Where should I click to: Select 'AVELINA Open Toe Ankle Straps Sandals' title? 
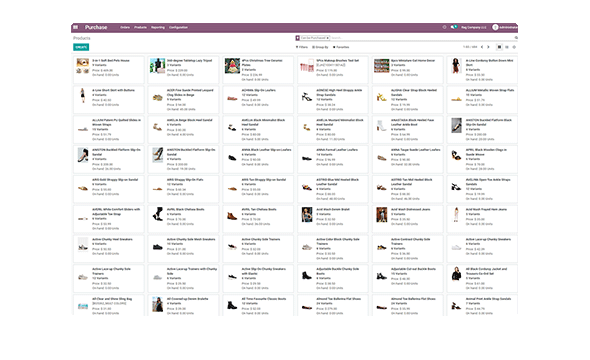[x=488, y=182]
